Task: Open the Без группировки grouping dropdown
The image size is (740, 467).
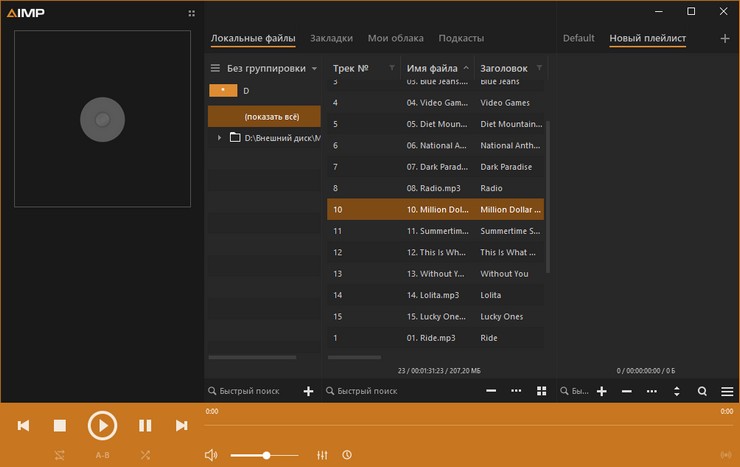Action: [x=265, y=68]
